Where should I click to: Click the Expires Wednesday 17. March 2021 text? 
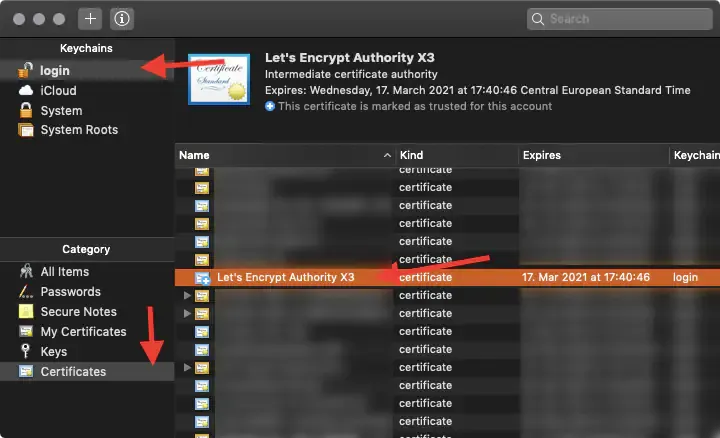click(x=478, y=90)
